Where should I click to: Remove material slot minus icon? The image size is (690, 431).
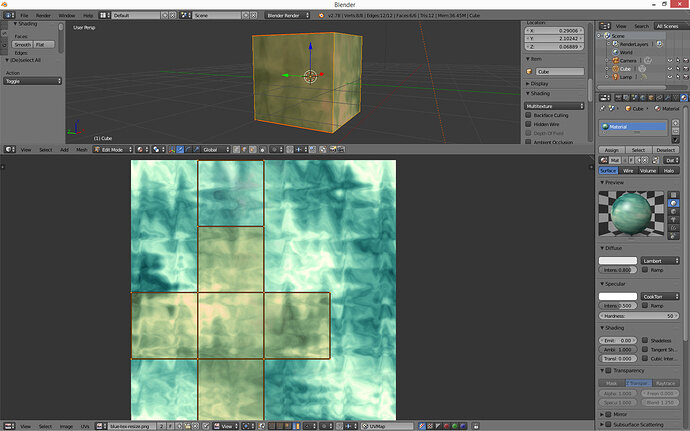coord(675,131)
